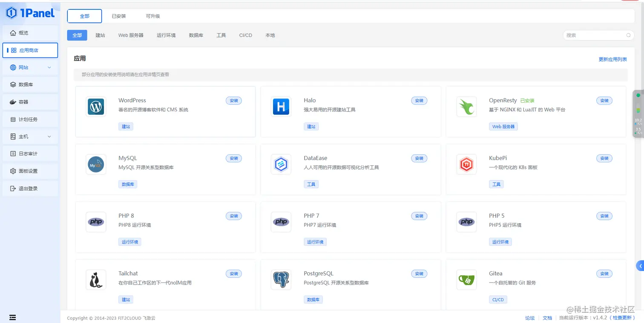Select the top 全部 tab
Screen dimensions: 644x323
tap(85, 16)
